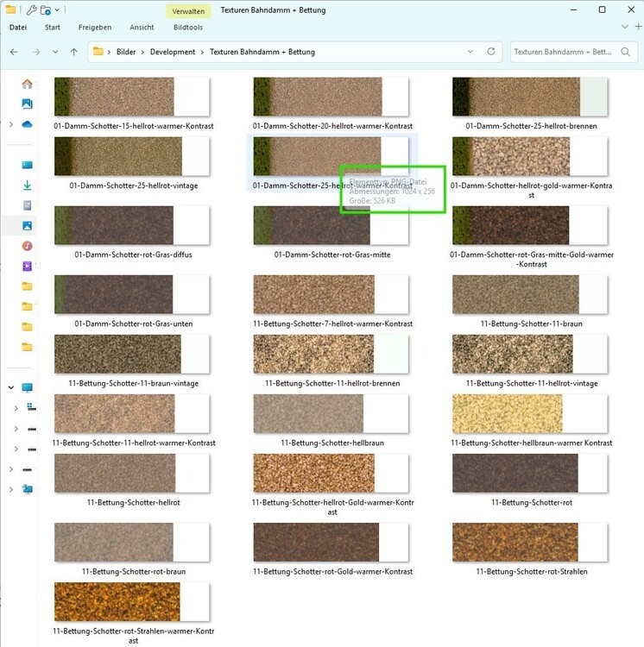Click the Network icon in sidebar
Image resolution: width=644 pixels, height=647 pixels.
pyautogui.click(x=27, y=489)
